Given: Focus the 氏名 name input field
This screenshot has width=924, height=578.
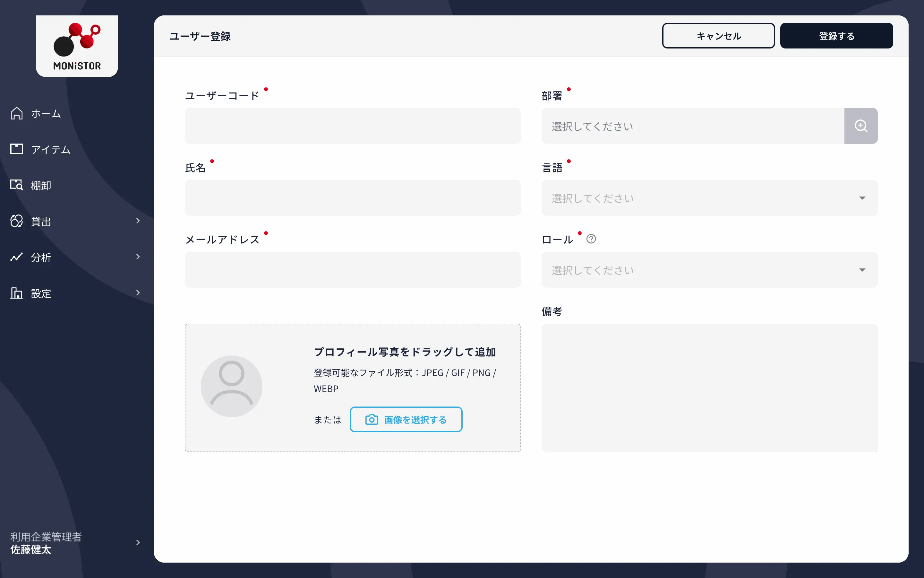Looking at the screenshot, I should point(353,197).
